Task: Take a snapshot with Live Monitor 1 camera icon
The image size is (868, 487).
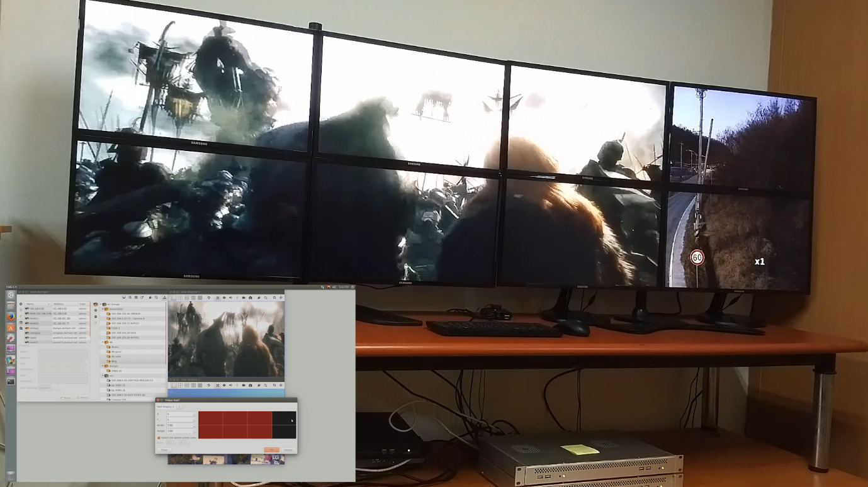Action: (250, 298)
